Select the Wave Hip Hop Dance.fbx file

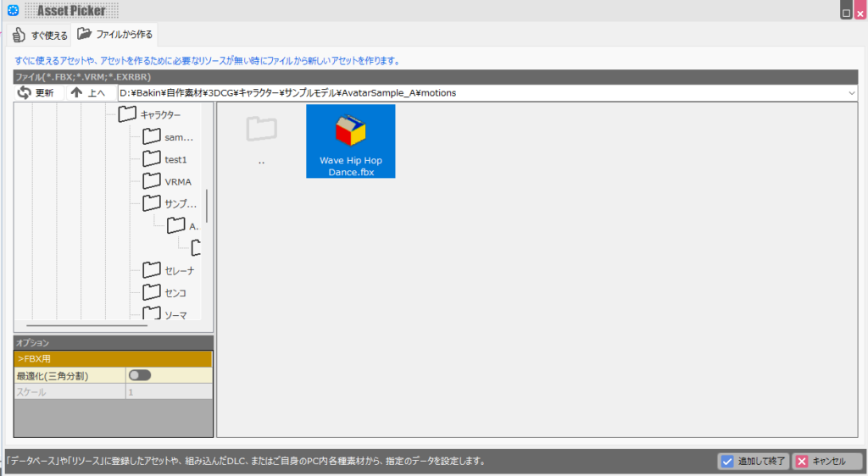click(350, 141)
